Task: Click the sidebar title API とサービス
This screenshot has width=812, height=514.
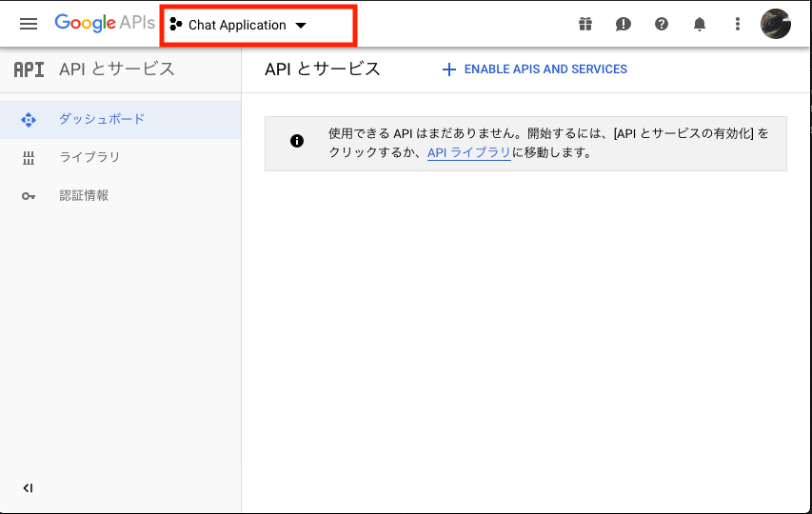Action: (117, 69)
